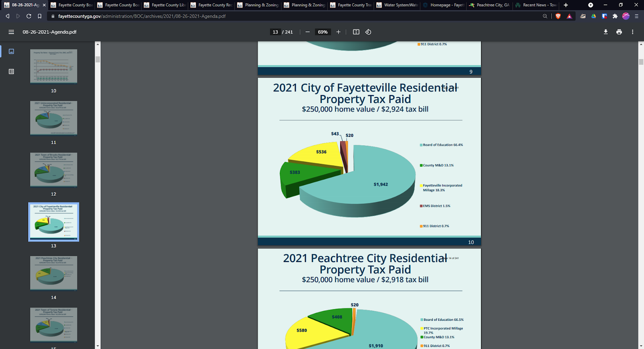
Task: Open tab search dropdown button
Action: [590, 5]
